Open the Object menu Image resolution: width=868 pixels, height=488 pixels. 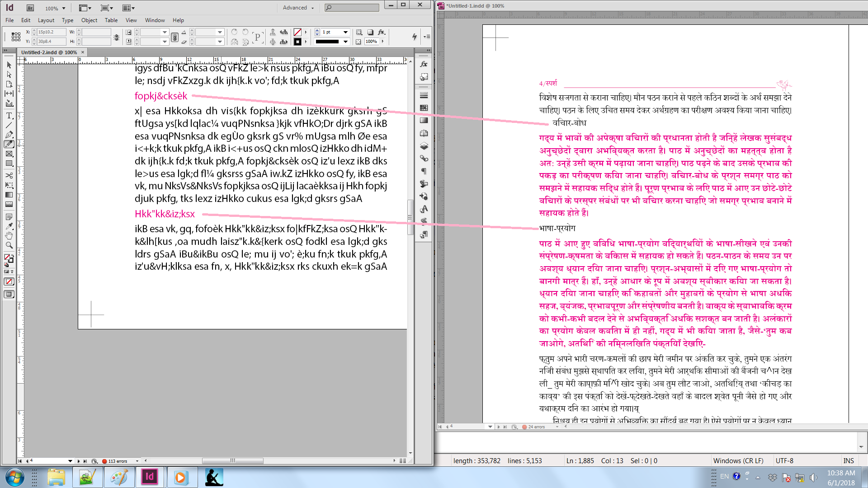pos(89,20)
